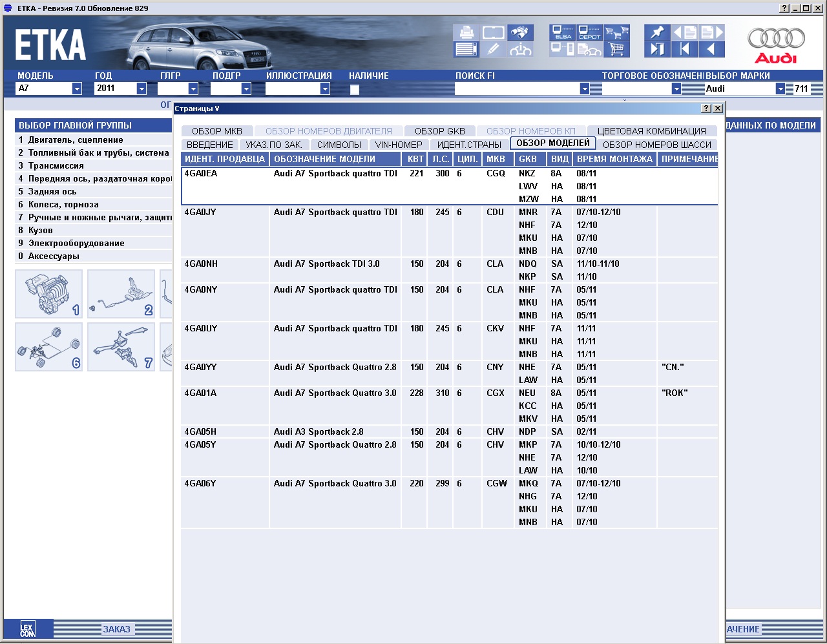827x644 pixels.
Task: Open the VIN-НОМЕР tab
Action: point(399,145)
